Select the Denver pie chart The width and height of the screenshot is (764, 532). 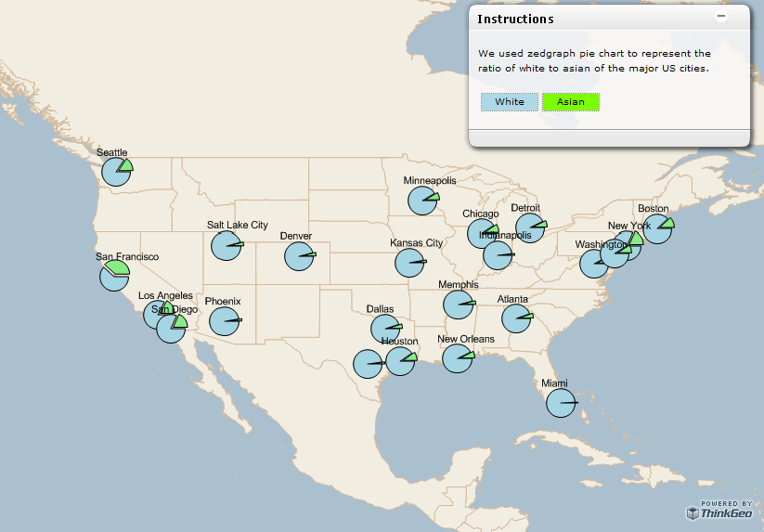300,256
